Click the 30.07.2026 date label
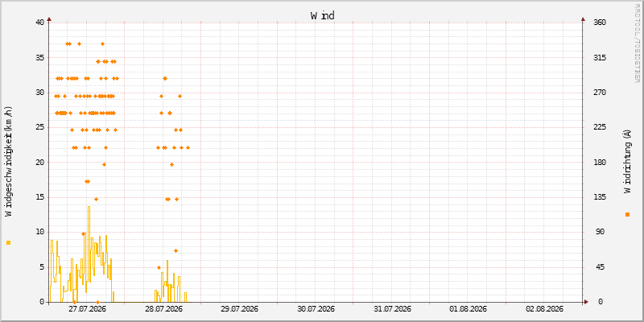The height and width of the screenshot is (322, 644). tap(316, 309)
